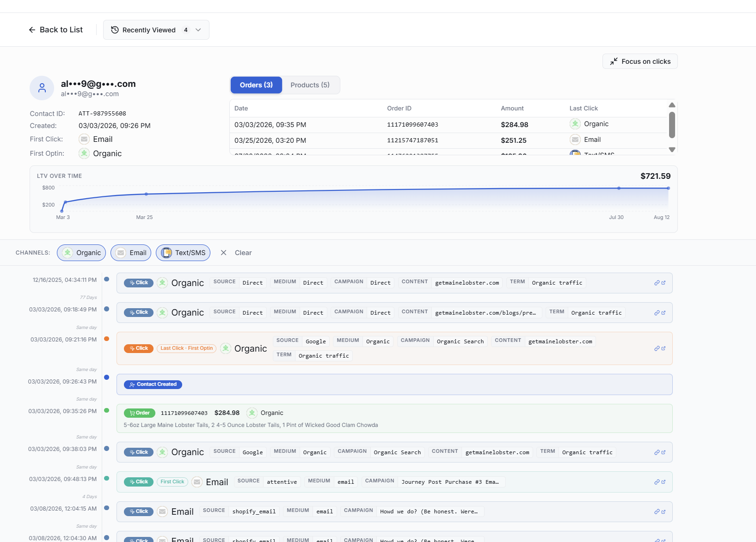The height and width of the screenshot is (542, 756).
Task: Click the 03/25/2026, 03:20 PM order date
Action: tap(270, 140)
